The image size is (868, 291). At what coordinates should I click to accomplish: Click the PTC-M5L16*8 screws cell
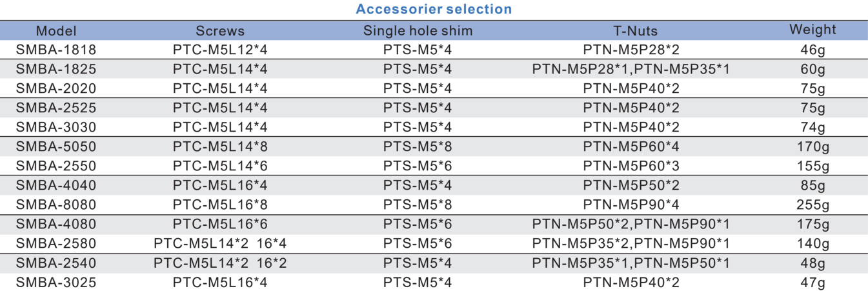click(220, 205)
